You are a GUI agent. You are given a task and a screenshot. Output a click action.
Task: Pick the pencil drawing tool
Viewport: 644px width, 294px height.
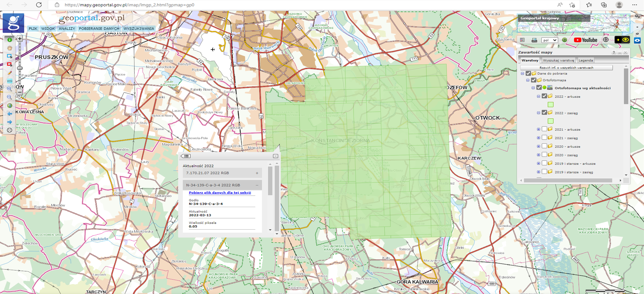tap(10, 73)
